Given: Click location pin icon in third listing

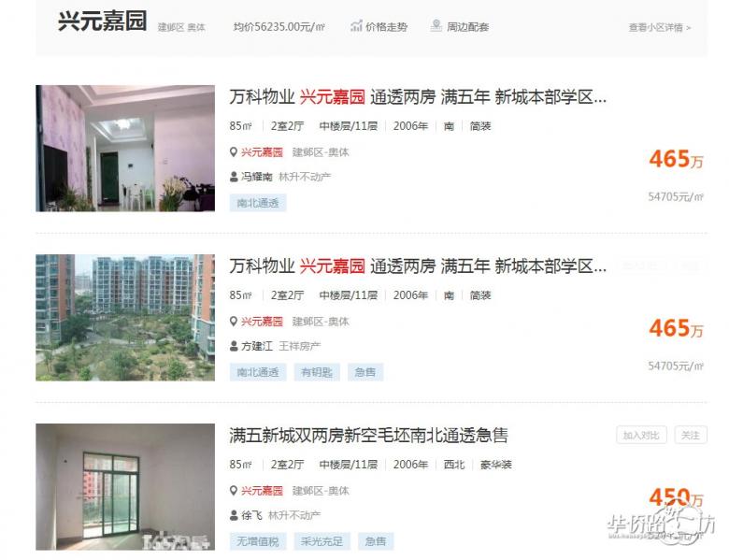Looking at the screenshot, I should tap(234, 491).
